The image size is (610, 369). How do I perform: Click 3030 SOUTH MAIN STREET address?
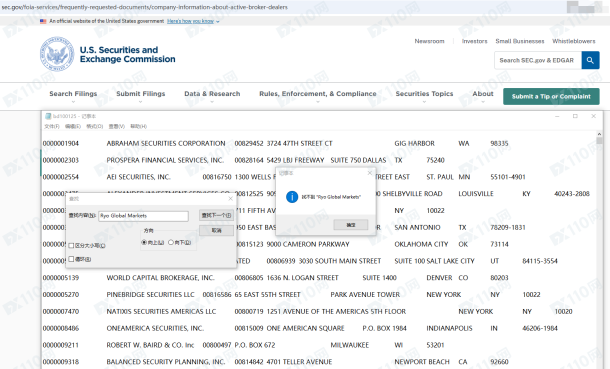(x=340, y=261)
